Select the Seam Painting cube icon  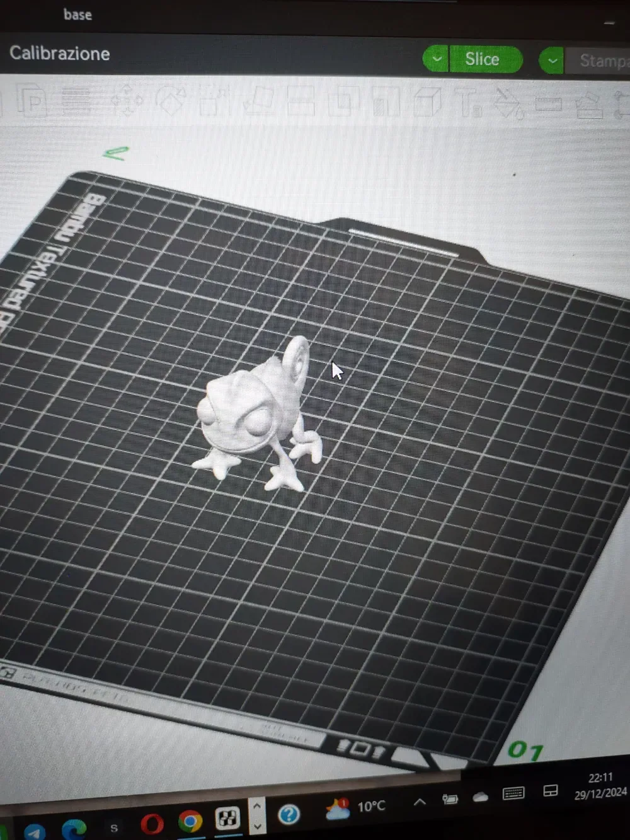[428, 101]
